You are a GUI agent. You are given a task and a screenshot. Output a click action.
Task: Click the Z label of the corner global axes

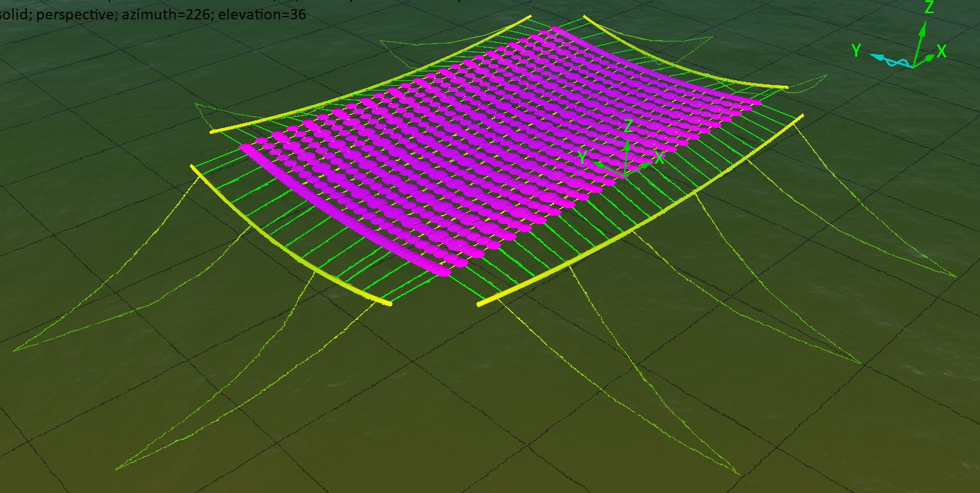pyautogui.click(x=930, y=8)
